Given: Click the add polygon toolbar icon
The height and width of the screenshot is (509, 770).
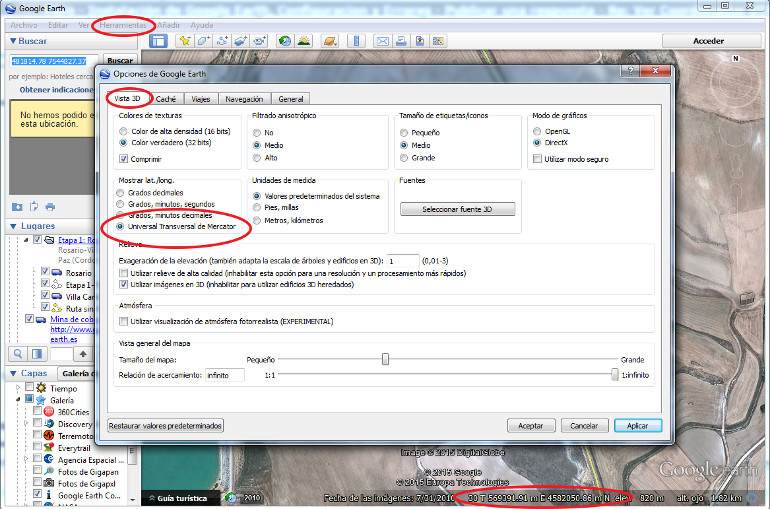Looking at the screenshot, I should [203, 41].
